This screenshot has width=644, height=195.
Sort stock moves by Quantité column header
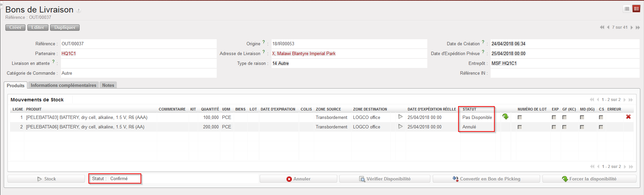coord(210,109)
